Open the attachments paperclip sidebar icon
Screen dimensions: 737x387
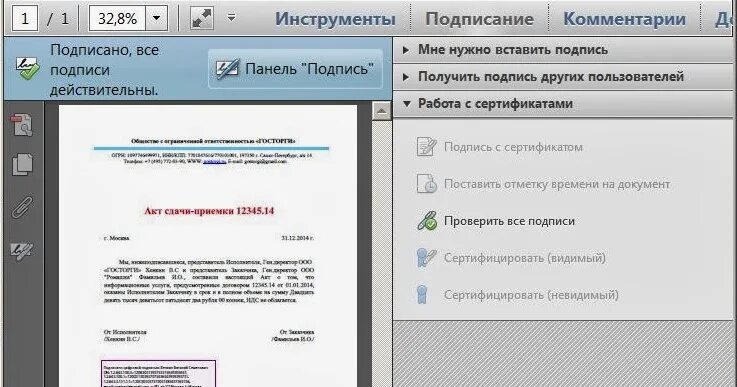22,207
